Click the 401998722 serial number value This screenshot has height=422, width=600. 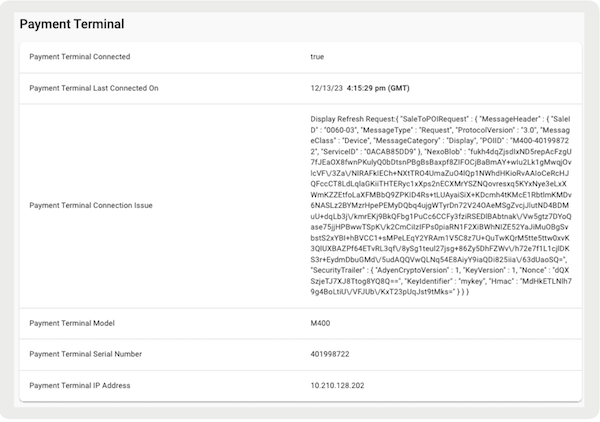tap(330, 354)
